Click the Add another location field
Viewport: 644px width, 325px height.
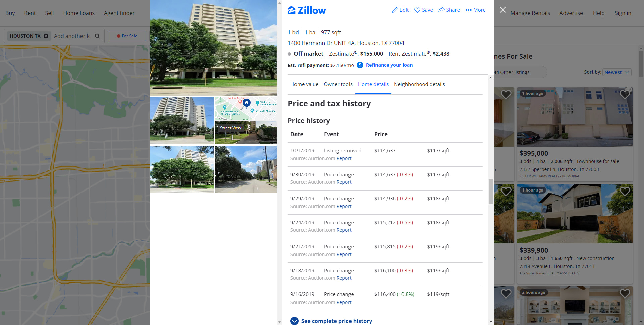72,36
